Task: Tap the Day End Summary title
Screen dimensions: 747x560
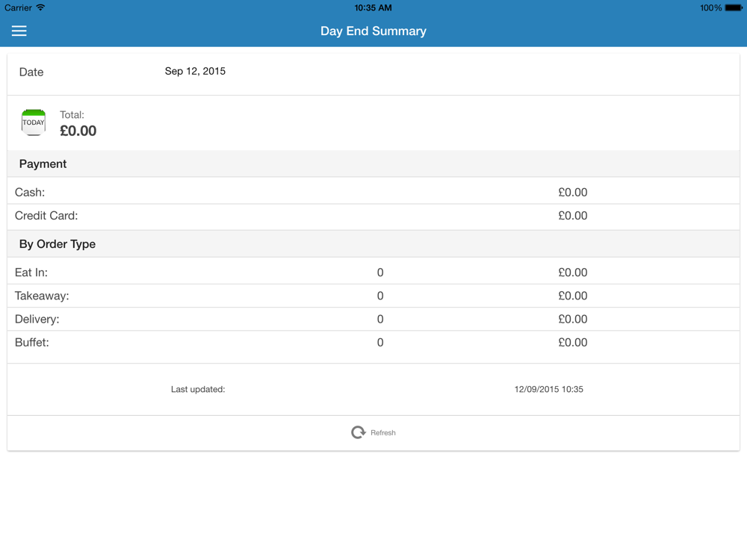Action: click(373, 31)
